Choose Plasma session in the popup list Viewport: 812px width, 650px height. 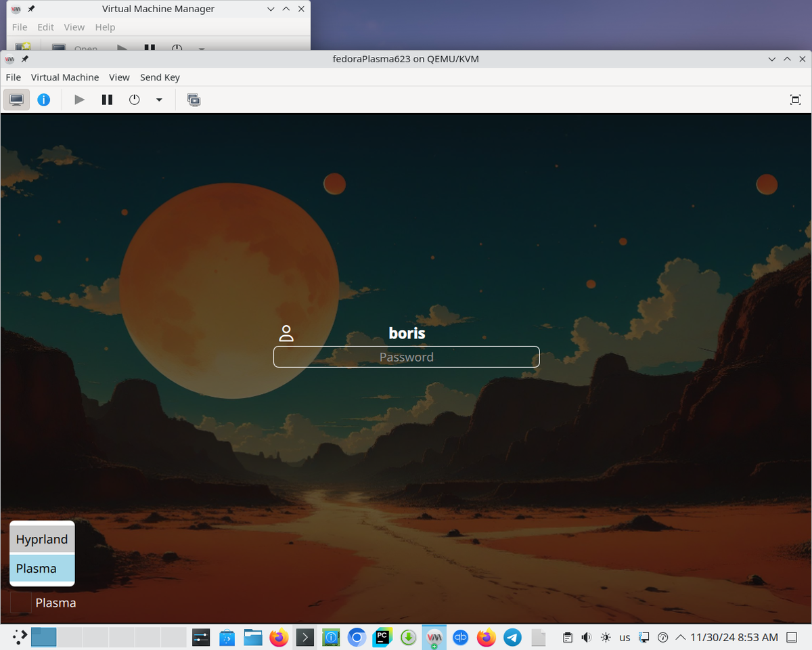point(42,568)
